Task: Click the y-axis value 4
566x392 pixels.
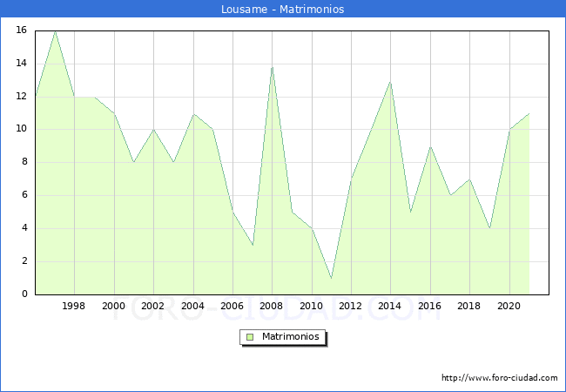Action: click(24, 227)
